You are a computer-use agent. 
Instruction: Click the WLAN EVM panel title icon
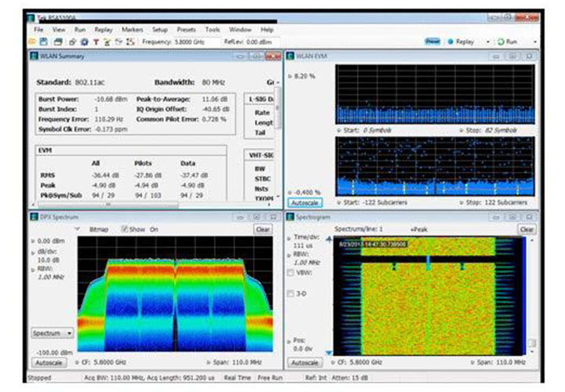[x=290, y=56]
